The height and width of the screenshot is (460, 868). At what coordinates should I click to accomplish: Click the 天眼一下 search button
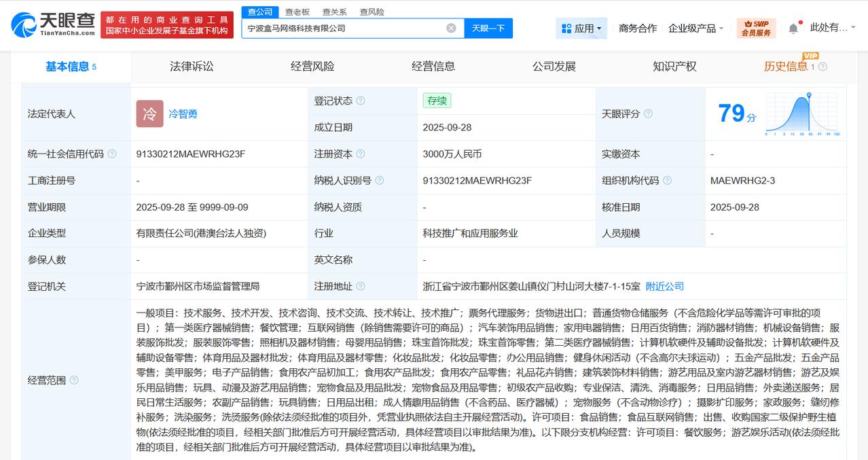click(488, 29)
